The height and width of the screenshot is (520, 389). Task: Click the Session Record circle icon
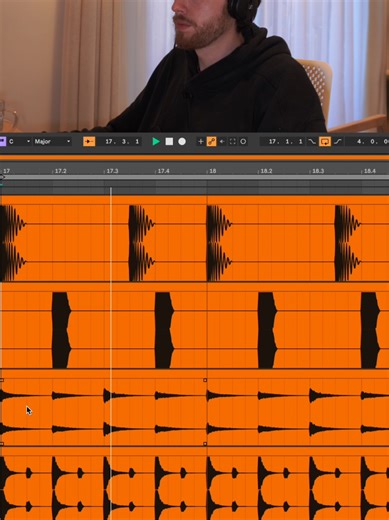[243, 141]
